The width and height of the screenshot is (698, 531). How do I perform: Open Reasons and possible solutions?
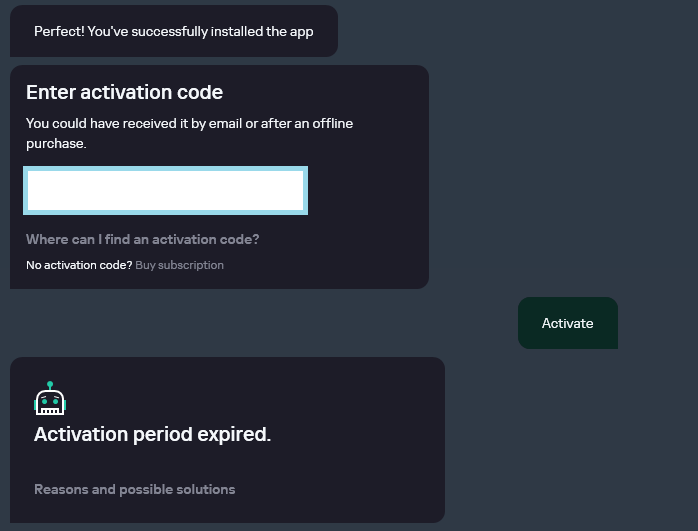135,490
